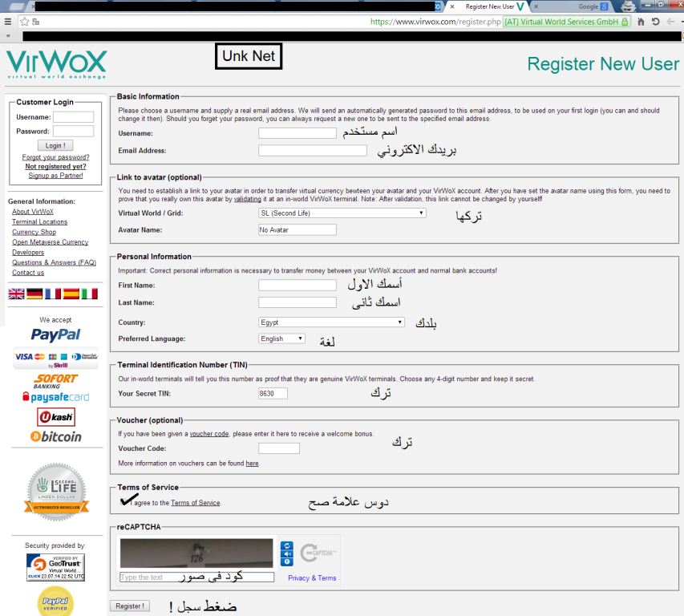Open the Preferred Language dropdown
The image size is (684, 616).
click(x=282, y=338)
